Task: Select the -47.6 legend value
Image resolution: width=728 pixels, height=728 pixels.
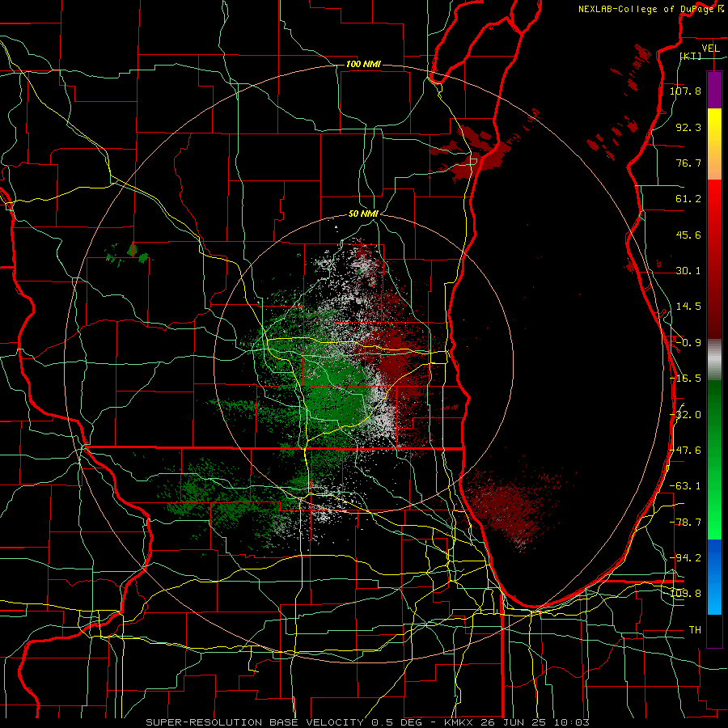Action: pos(685,451)
